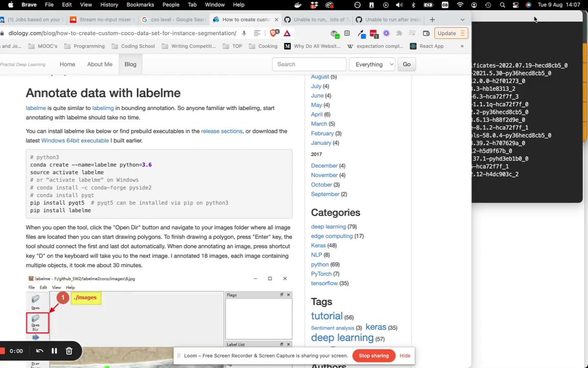The width and height of the screenshot is (588, 368).
Task: Click the Go search button
Action: (x=406, y=64)
